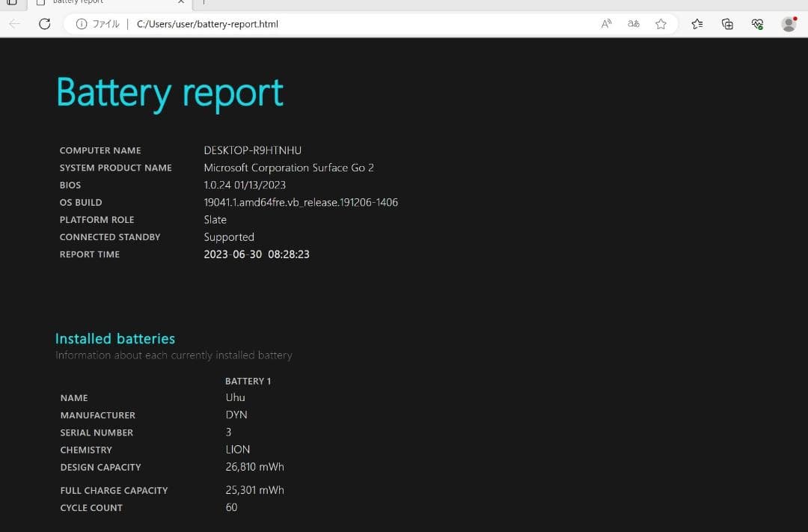The image size is (808, 532).
Task: Click the profile avatar icon
Action: coord(789,24)
